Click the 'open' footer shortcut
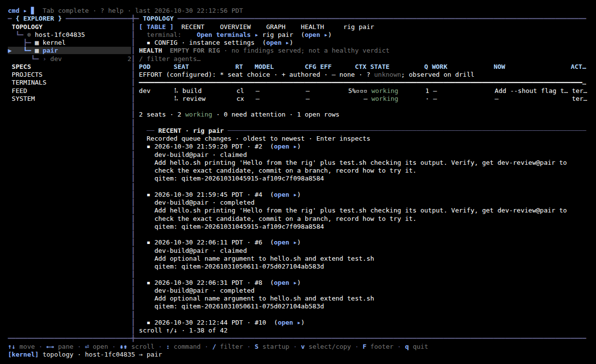The image size is (596, 364). [97, 347]
